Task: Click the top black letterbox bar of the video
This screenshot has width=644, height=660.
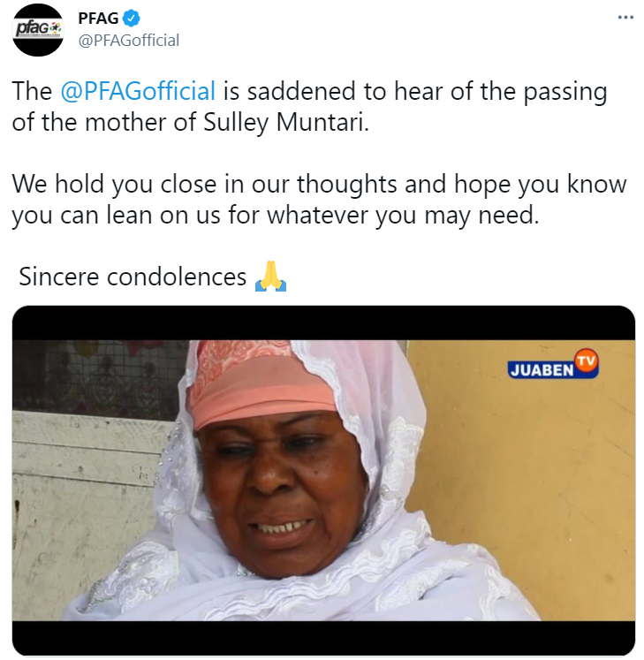Action: coord(323,322)
